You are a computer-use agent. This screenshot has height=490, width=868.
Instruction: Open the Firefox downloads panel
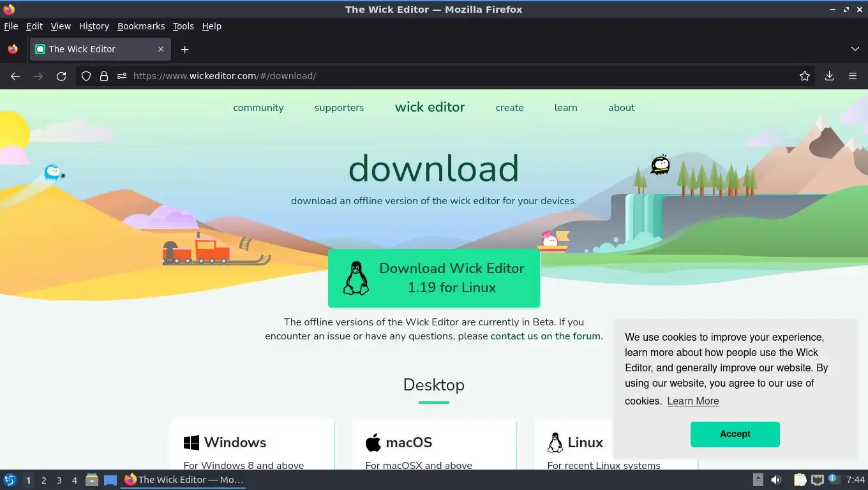coord(829,76)
